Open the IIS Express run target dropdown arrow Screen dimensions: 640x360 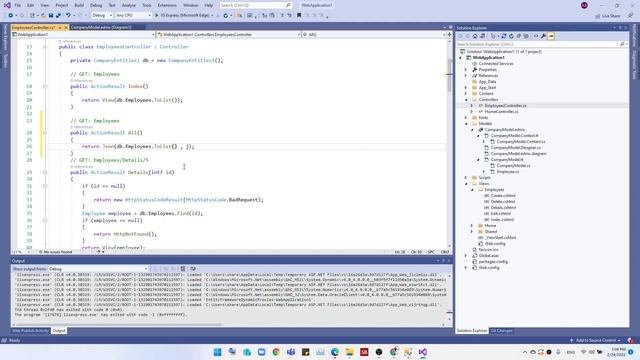[212, 16]
